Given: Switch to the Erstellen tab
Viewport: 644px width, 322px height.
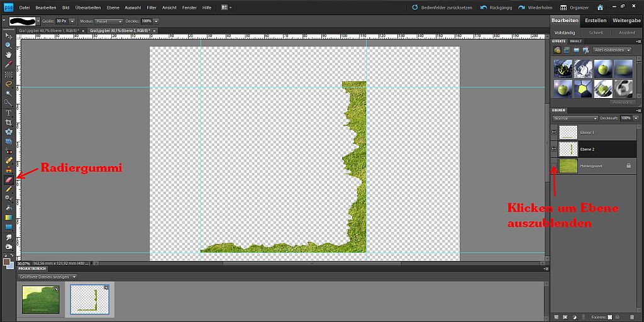Looking at the screenshot, I should coord(595,20).
